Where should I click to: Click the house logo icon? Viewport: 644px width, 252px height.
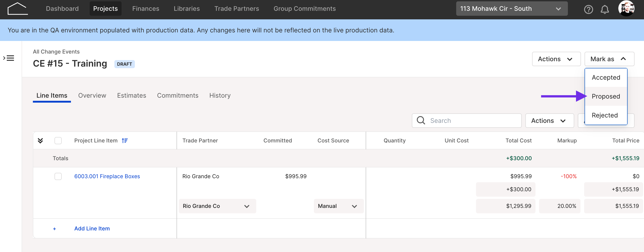(18, 9)
